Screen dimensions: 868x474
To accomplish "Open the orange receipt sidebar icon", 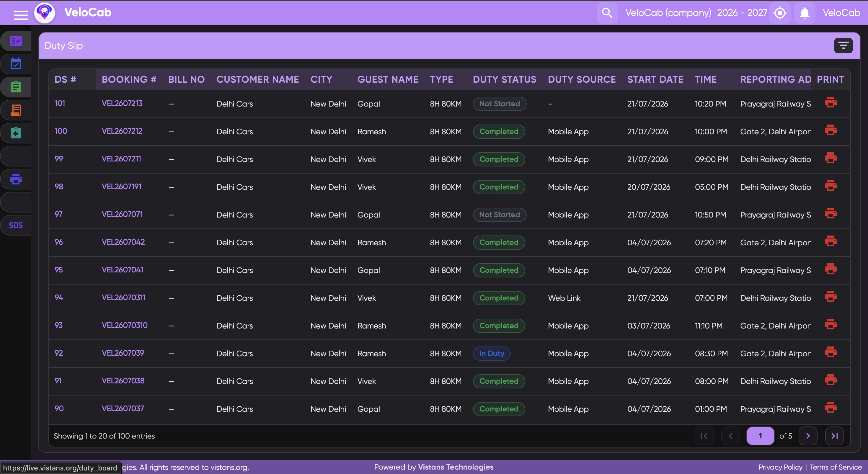I will [16, 110].
